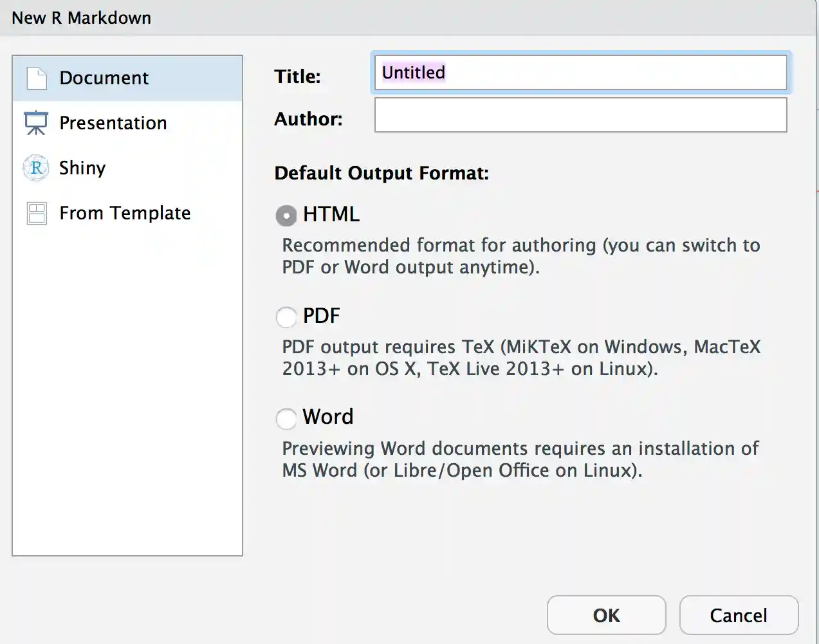The height and width of the screenshot is (644, 819).
Task: Click the Default Output Format heading
Action: point(382,173)
